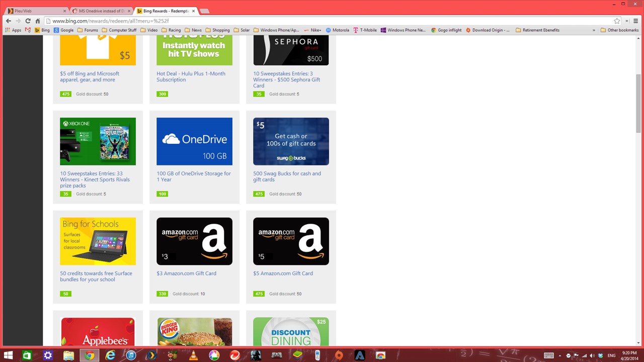Select the Bing Rewards Redemption tab
The width and height of the screenshot is (644, 362).
click(165, 11)
